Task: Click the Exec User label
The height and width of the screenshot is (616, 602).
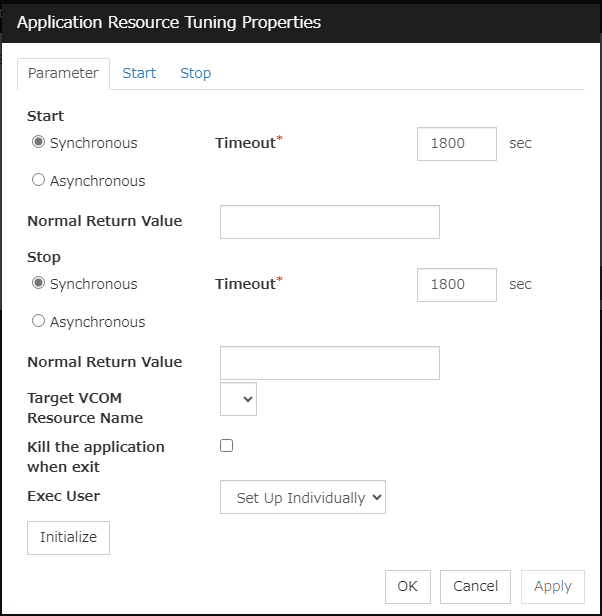Action: click(x=63, y=496)
